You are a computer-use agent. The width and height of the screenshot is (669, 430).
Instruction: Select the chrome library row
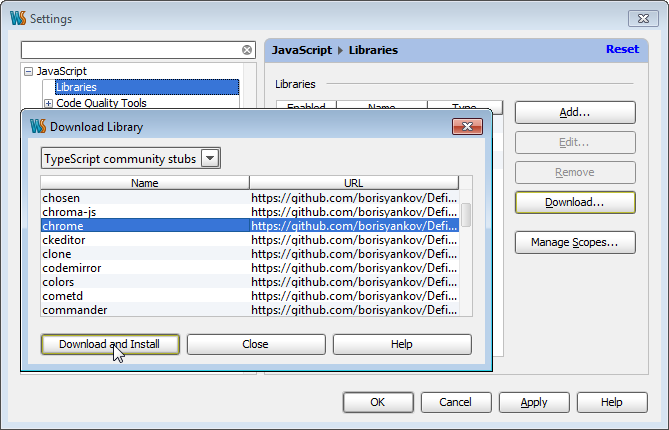[x=250, y=226]
